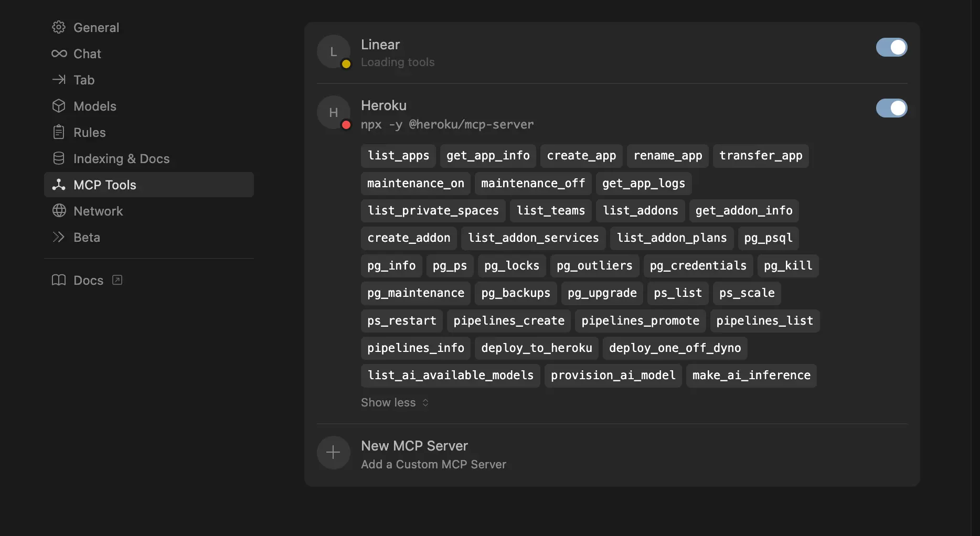
Task: Select the Models cube icon
Action: click(59, 106)
